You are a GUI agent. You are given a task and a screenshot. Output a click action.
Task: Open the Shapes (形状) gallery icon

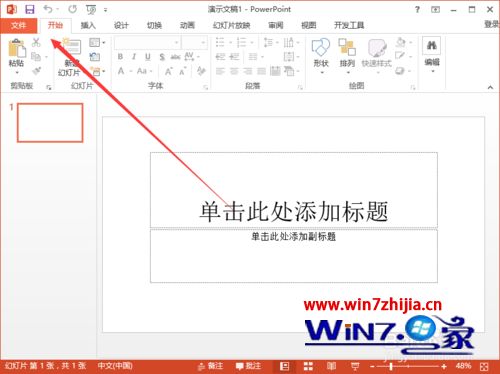tap(321, 48)
